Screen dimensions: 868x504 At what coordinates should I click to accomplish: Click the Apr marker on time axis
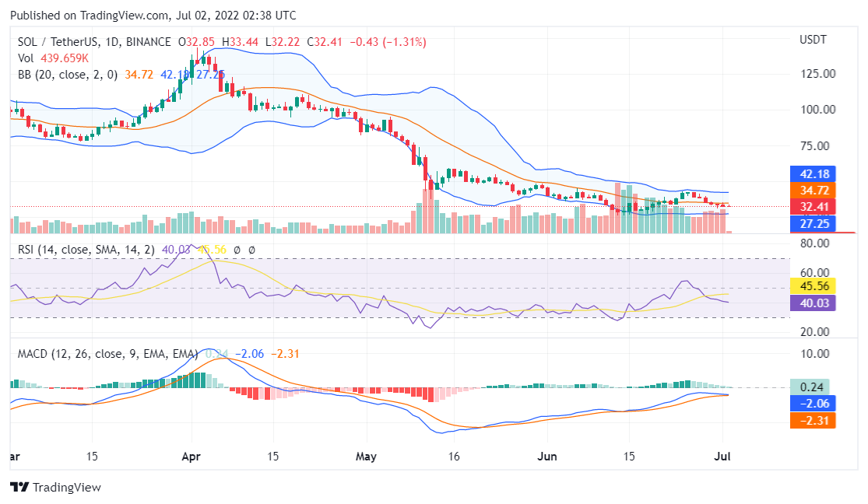click(x=192, y=456)
